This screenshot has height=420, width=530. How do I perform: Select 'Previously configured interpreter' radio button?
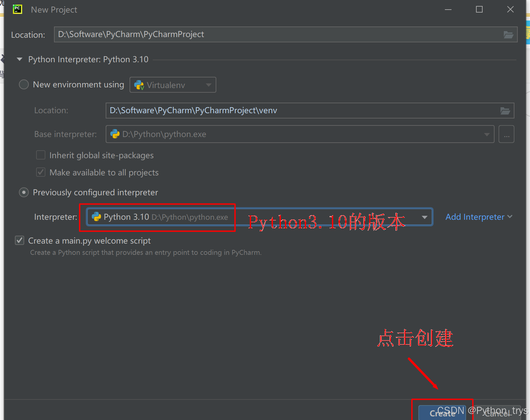(x=24, y=192)
